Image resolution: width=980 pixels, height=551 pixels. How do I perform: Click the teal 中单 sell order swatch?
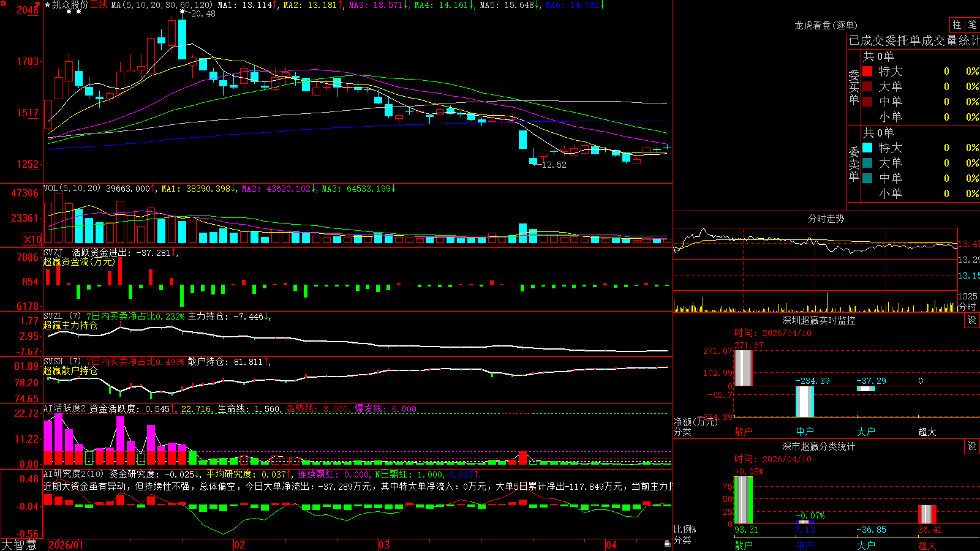[867, 178]
